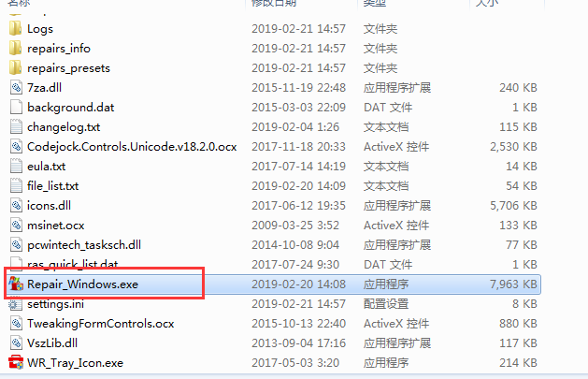Screen dimensions: 588x379
Task: Select the Logs folder icon
Action: [x=15, y=29]
